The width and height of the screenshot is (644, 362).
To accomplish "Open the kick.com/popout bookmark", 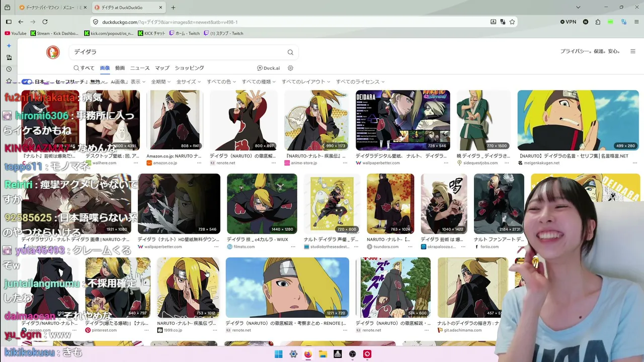I will tap(109, 34).
